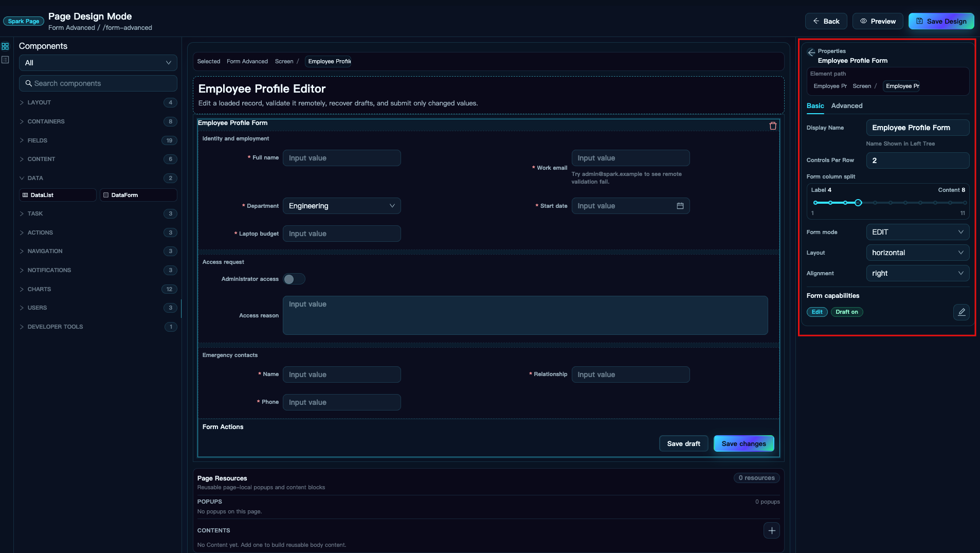980x553 pixels.
Task: Expand the CHARTS component group
Action: (98, 289)
